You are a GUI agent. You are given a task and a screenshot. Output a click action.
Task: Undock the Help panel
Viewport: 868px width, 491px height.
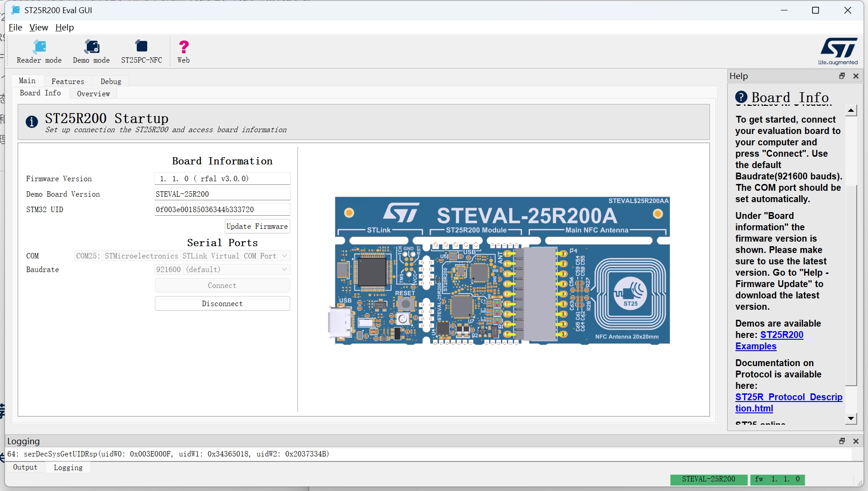(842, 76)
